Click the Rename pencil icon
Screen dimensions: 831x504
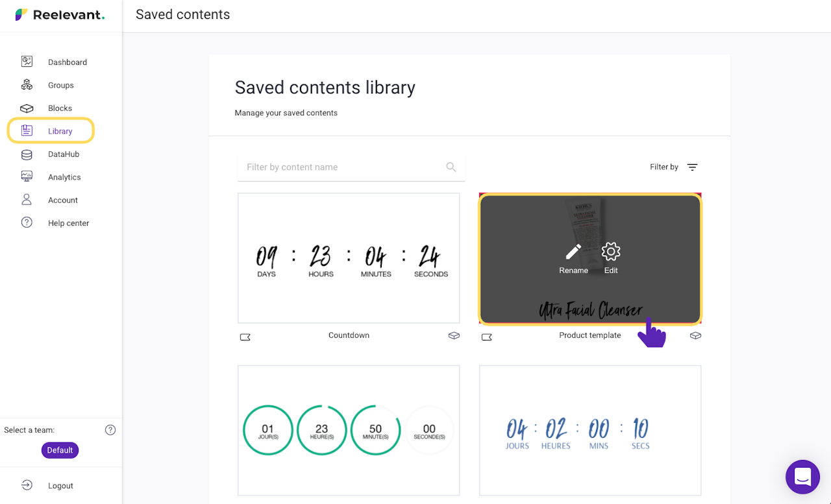(573, 252)
